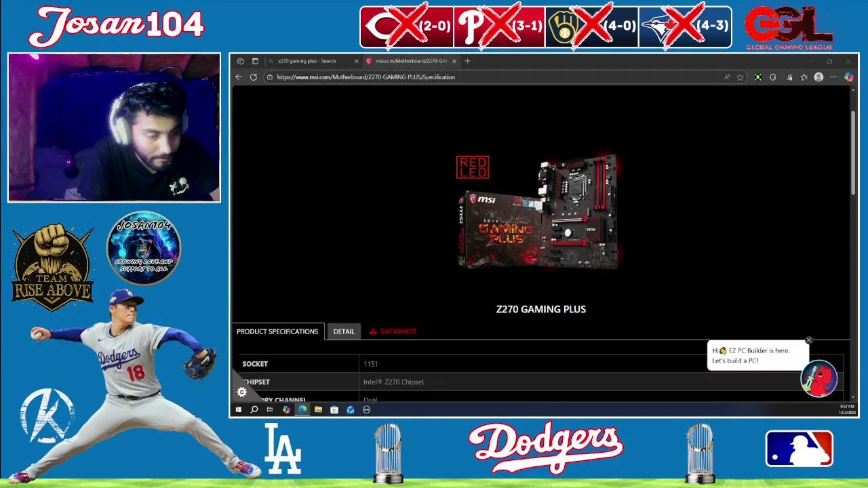Screen dimensions: 868x488
Task: Select the Intel Z270 Chipset value
Action: click(393, 382)
